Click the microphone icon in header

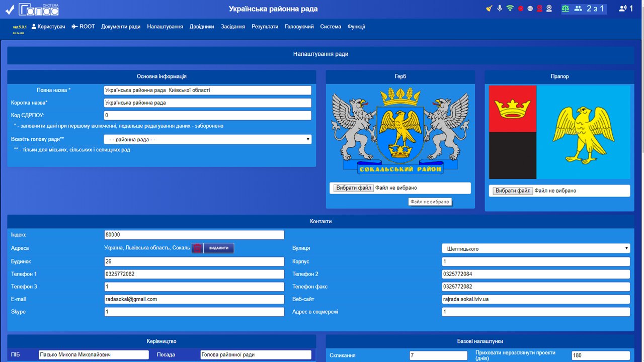pyautogui.click(x=500, y=9)
